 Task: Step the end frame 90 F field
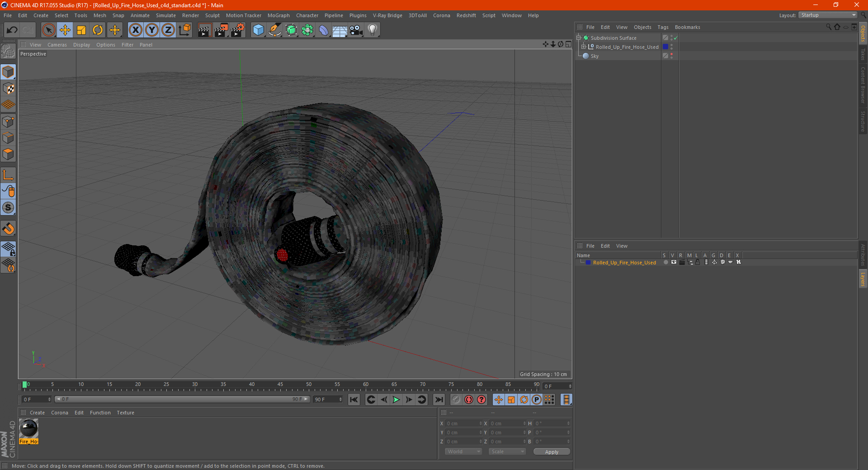(x=340, y=399)
